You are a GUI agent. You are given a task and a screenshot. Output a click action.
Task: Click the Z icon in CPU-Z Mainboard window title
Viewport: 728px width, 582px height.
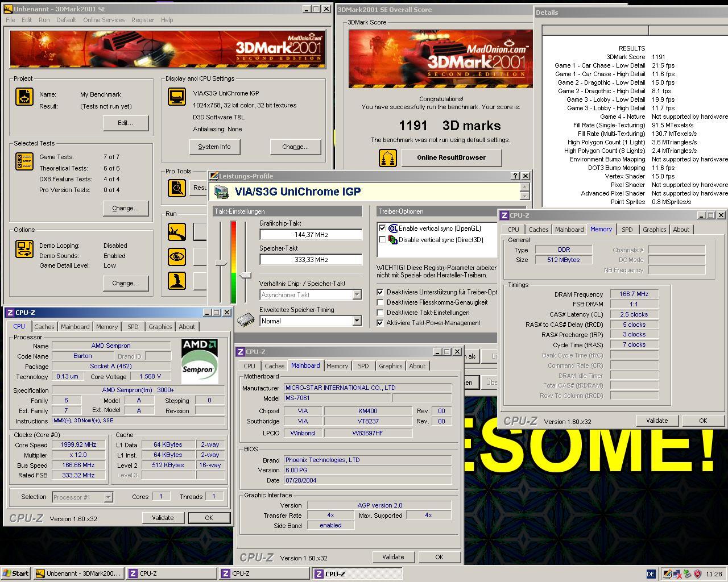(241, 352)
